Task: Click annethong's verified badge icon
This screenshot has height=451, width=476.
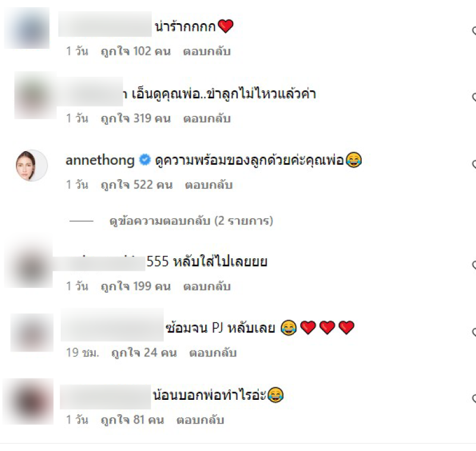Action: tap(145, 159)
